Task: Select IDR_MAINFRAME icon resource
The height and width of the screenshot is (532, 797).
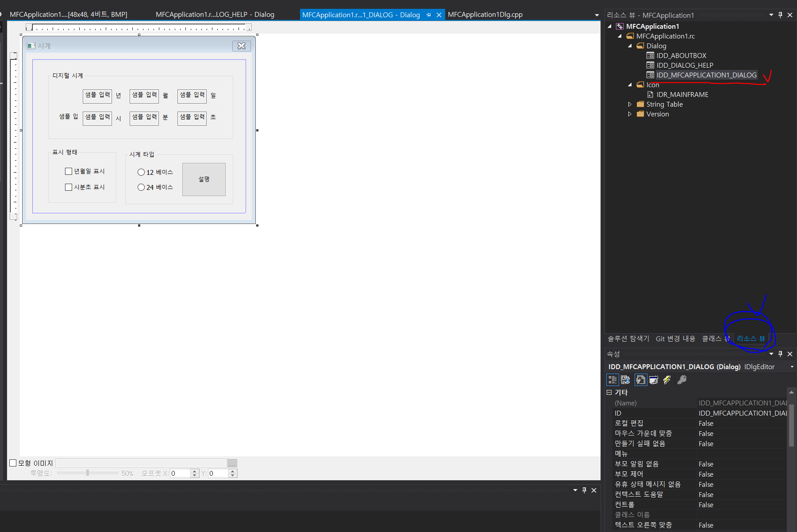Action: [682, 94]
